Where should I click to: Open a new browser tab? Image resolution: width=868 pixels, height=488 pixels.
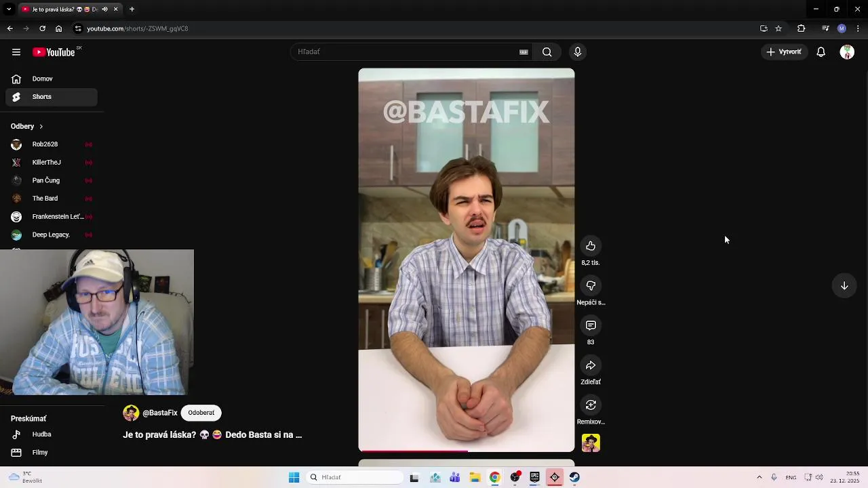[x=132, y=9]
